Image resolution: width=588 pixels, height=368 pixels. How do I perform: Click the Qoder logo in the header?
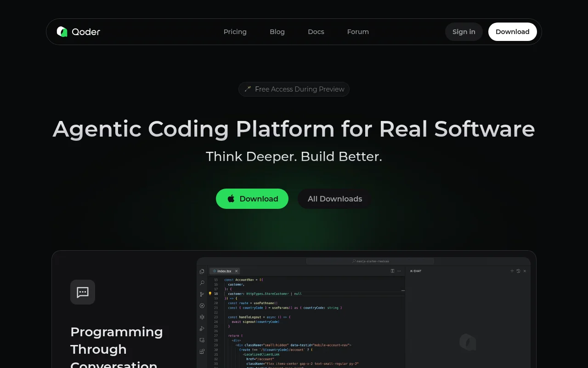pos(79,32)
